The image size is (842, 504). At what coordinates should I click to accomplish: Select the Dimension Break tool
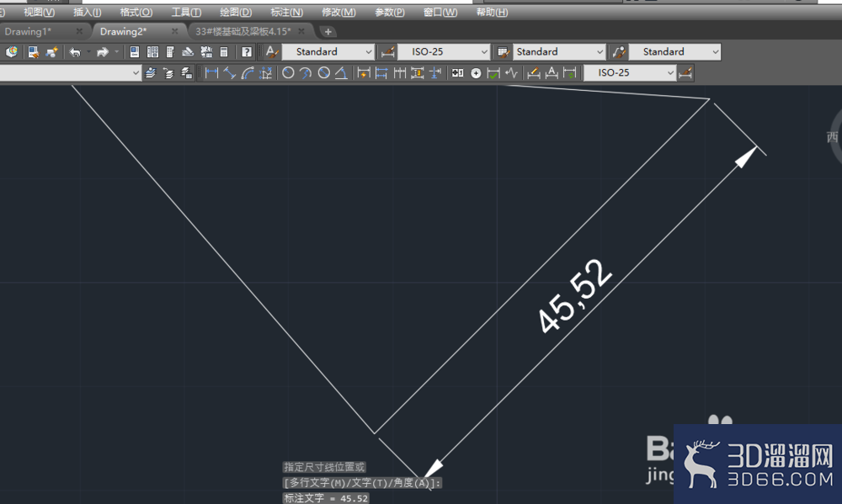(x=435, y=73)
